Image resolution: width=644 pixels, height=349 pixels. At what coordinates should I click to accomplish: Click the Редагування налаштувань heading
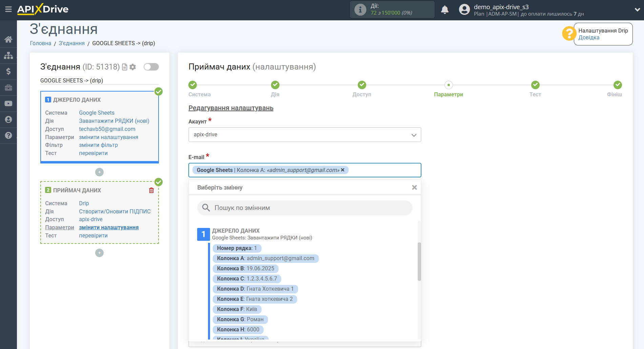231,108
